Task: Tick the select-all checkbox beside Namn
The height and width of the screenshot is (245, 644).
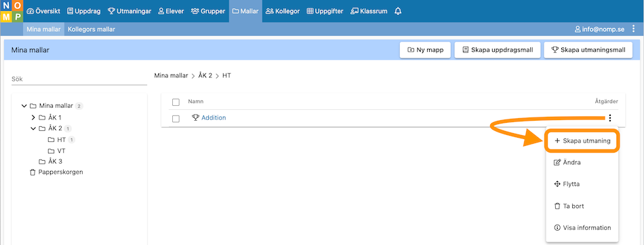Action: click(176, 102)
